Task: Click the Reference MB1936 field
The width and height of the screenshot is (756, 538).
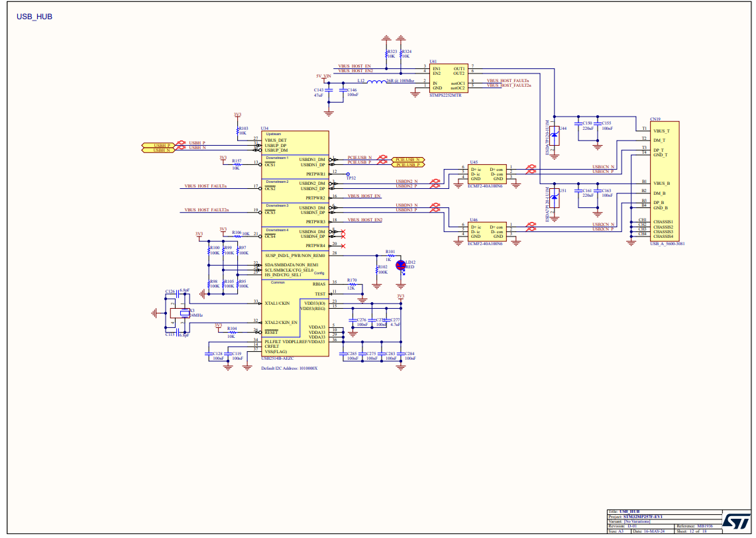Action: (698, 526)
